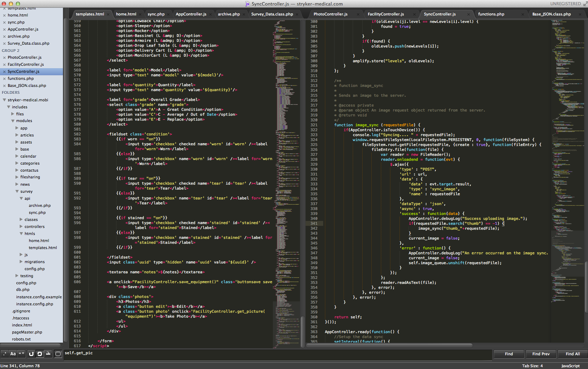Toggle in-selection search button
Image resolution: width=588 pixels, height=369 pixels.
click(x=48, y=354)
